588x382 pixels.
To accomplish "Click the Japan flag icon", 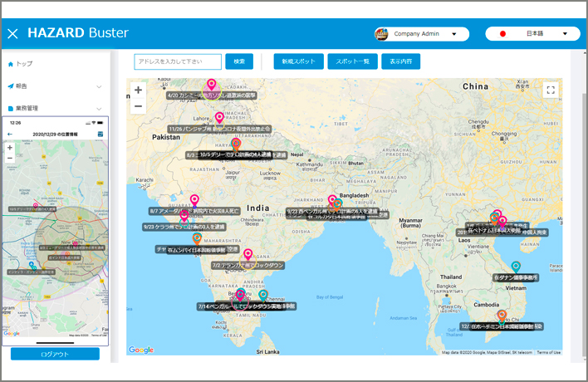I will tap(502, 34).
